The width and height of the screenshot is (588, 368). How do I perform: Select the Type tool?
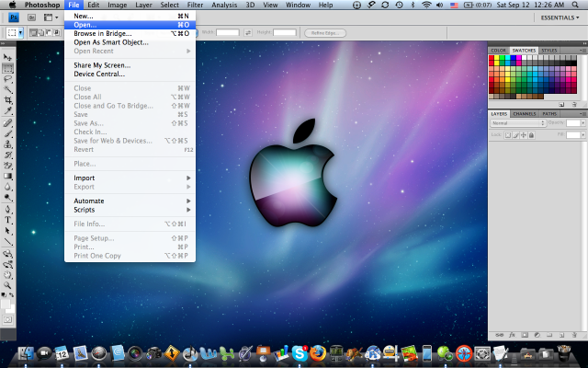(7, 220)
